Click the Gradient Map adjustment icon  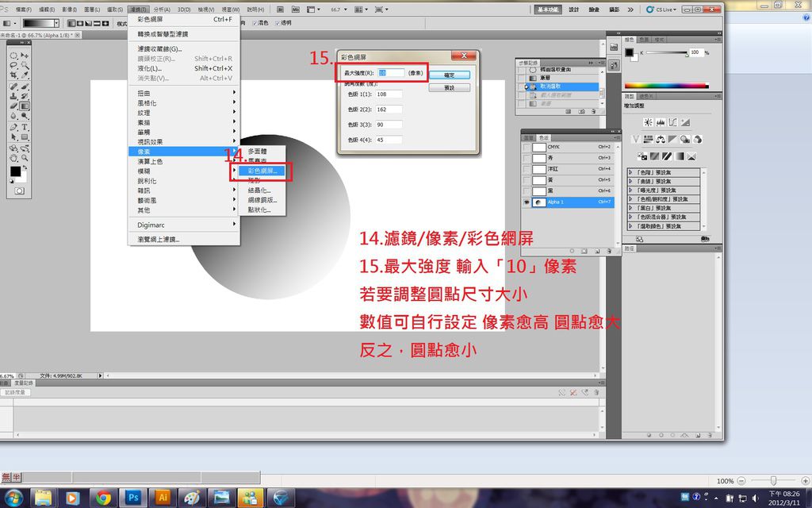coord(680,156)
